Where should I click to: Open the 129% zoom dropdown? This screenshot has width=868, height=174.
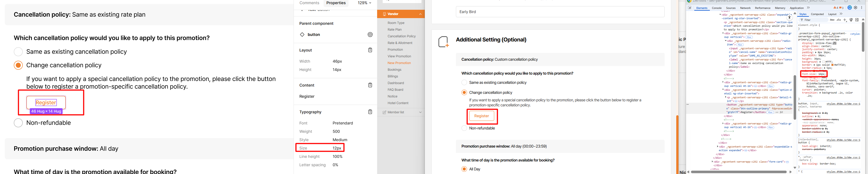[x=365, y=3]
